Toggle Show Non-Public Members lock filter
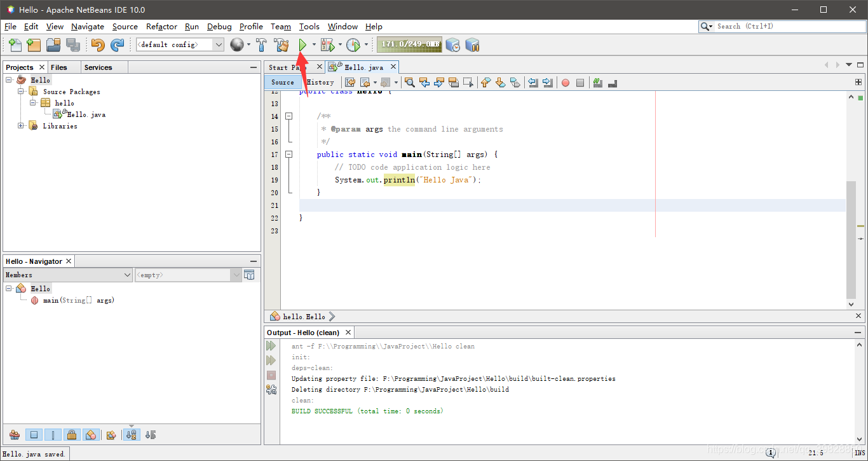Screen dimensions: 868x461 (72, 435)
